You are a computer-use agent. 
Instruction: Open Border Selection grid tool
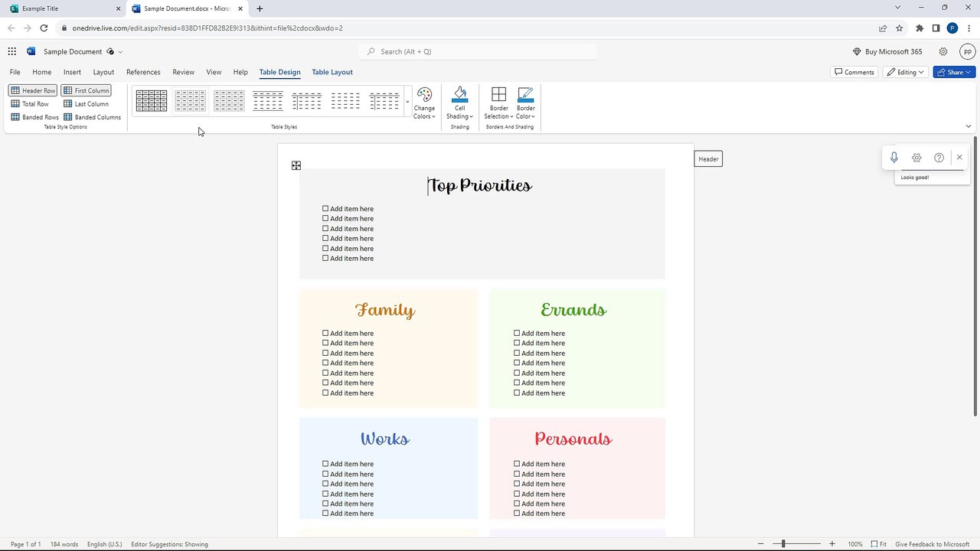pyautogui.click(x=498, y=95)
